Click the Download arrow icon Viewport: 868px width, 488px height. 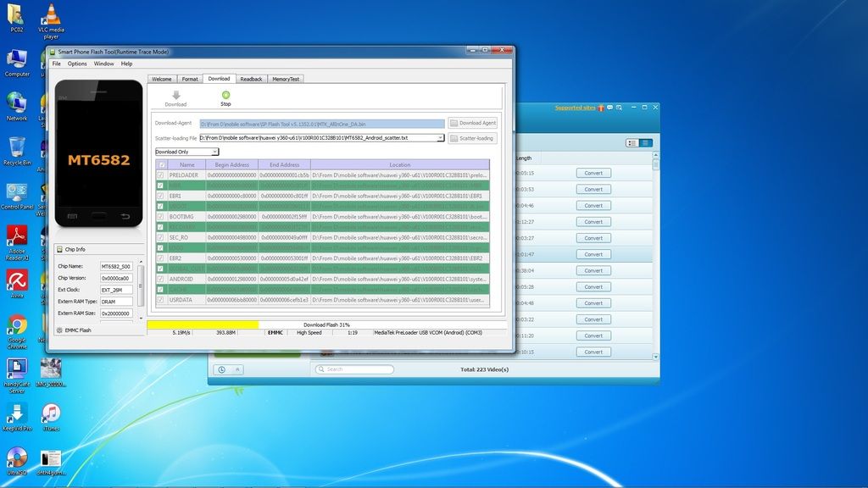point(175,96)
